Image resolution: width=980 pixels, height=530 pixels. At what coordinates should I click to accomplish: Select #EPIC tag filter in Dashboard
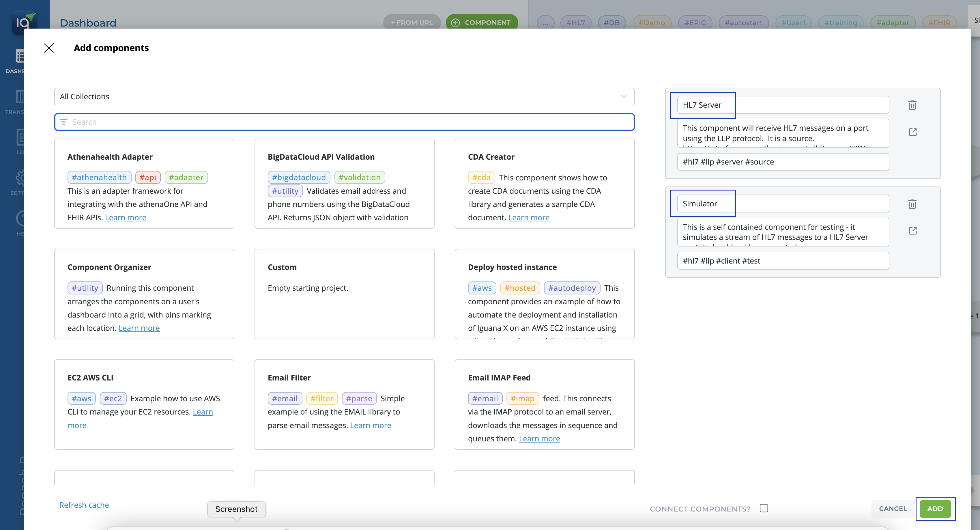(695, 23)
